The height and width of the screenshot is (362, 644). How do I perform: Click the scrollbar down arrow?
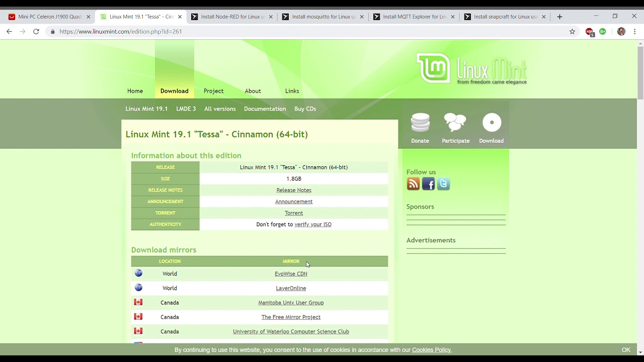click(640, 352)
